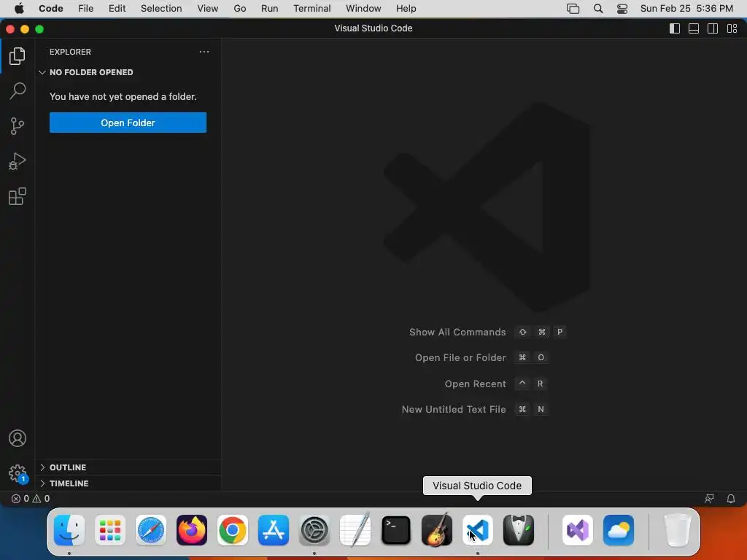This screenshot has width=747, height=560.
Task: Open the Help menu
Action: point(406,9)
